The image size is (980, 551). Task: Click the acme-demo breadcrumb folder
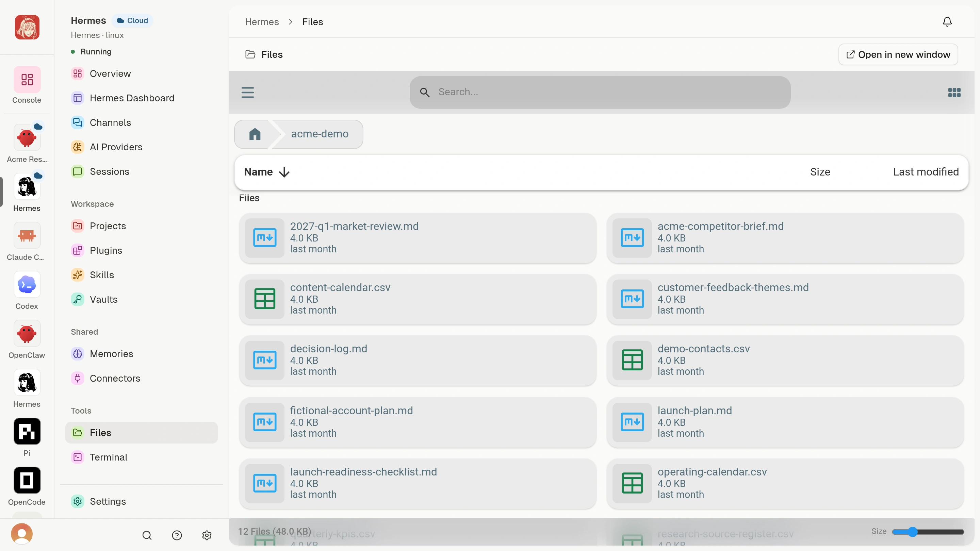click(320, 134)
